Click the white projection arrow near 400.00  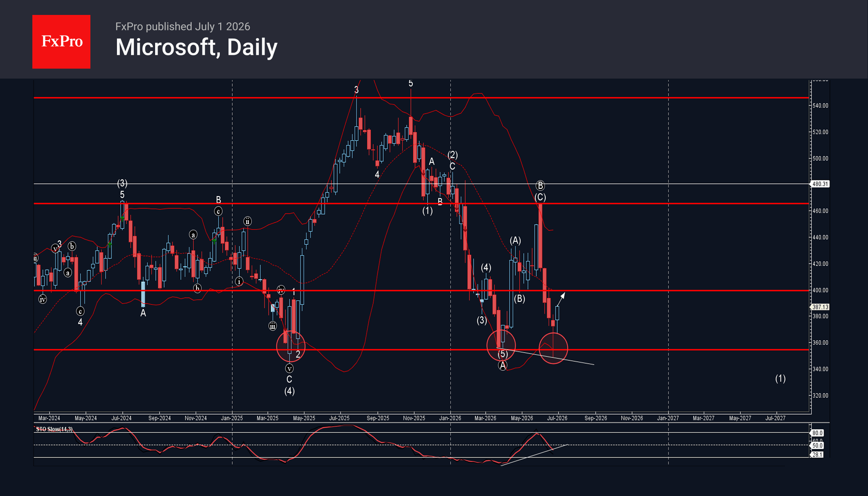[x=561, y=299]
